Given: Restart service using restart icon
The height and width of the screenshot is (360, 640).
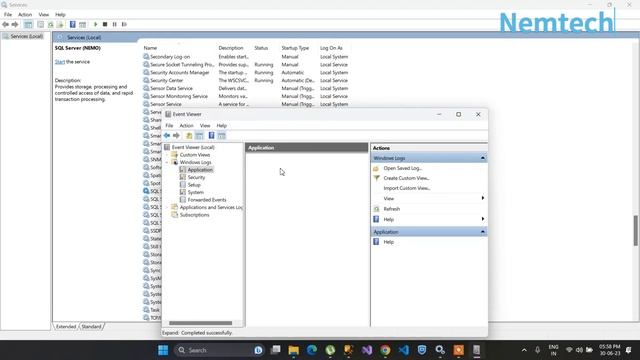Looking at the screenshot, I should 124,24.
